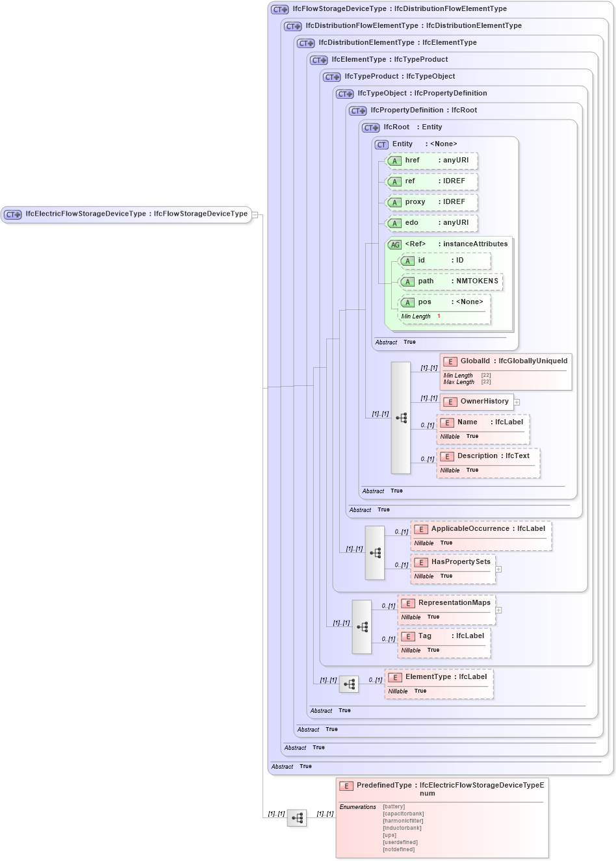Expand the HasPropertySets plus box

coord(498,569)
